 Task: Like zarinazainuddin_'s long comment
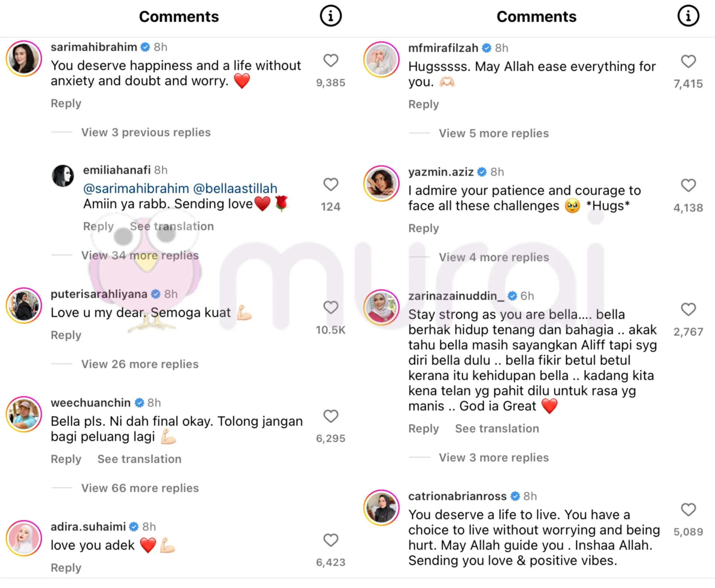click(x=688, y=309)
